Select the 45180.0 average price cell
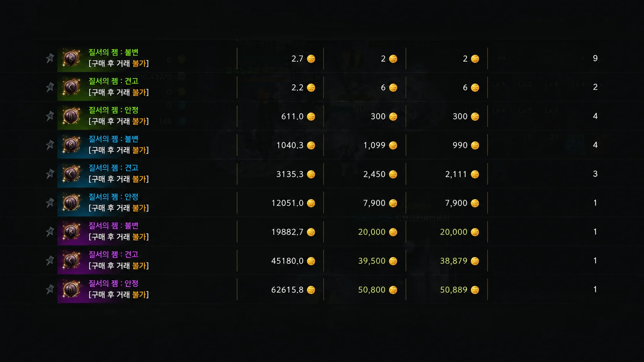The height and width of the screenshot is (362, 644). coord(287,261)
